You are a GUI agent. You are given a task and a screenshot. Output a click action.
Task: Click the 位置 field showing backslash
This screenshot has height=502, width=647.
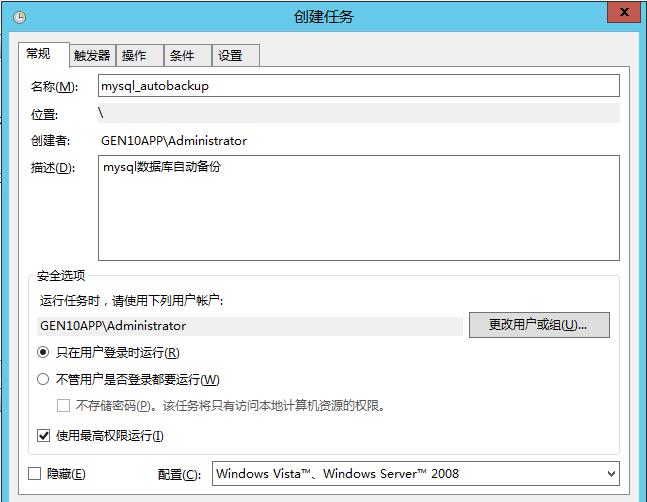tap(359, 113)
